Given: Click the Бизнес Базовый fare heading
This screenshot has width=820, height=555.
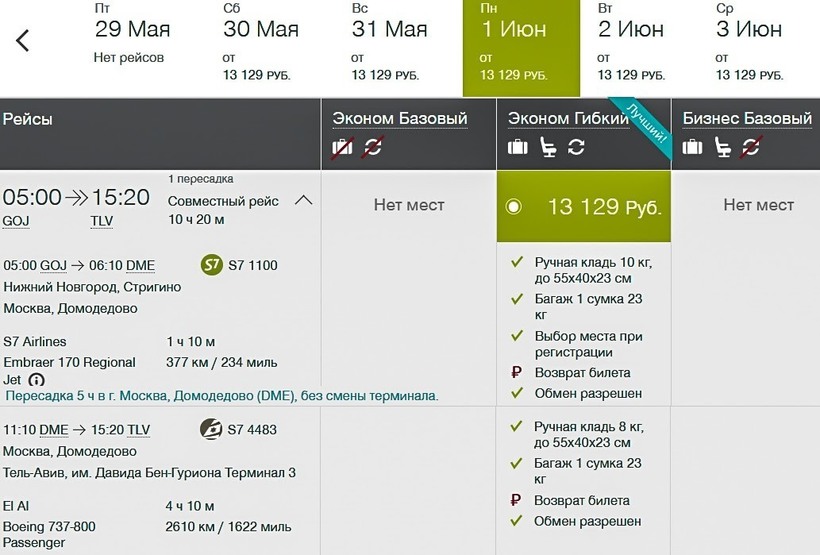Looking at the screenshot, I should click(x=747, y=119).
